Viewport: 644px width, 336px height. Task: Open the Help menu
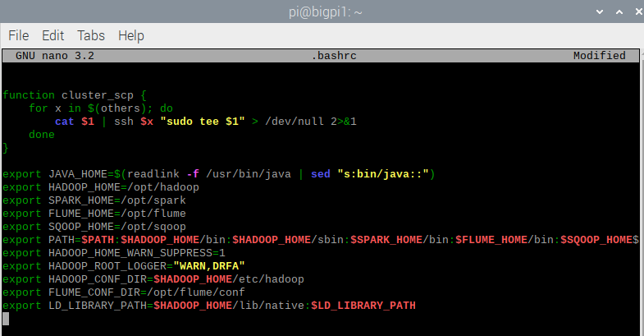(x=131, y=36)
